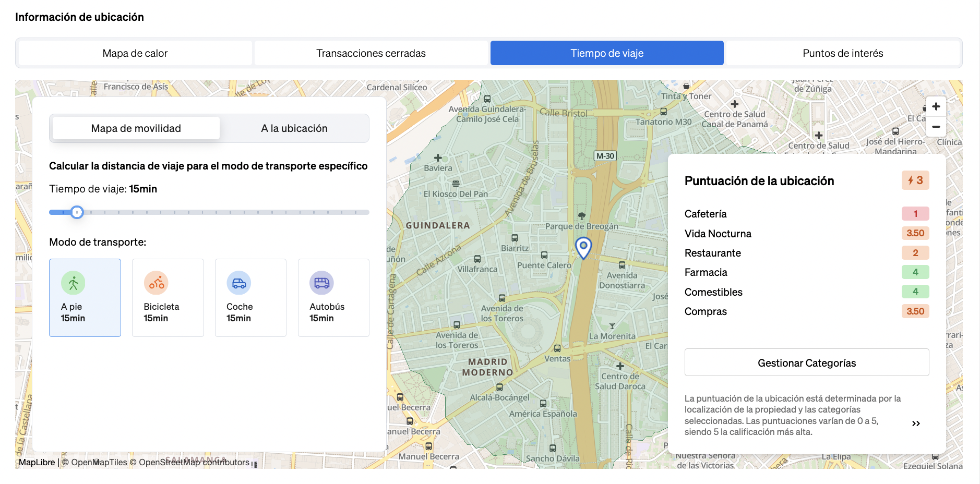Select the walking transport icon
The height and width of the screenshot is (484, 980).
tap(73, 283)
